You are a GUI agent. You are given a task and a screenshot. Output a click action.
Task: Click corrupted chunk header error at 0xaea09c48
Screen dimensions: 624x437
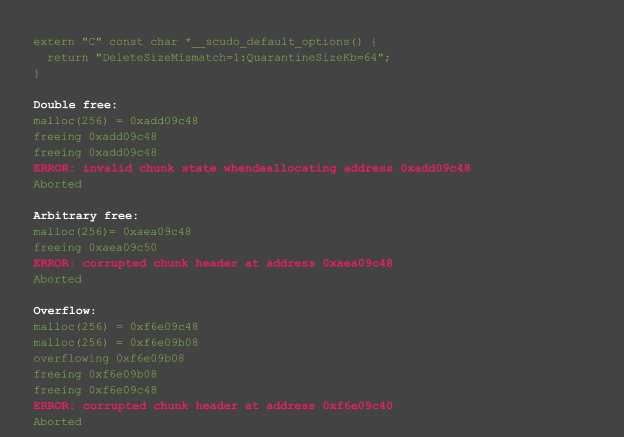(x=213, y=263)
